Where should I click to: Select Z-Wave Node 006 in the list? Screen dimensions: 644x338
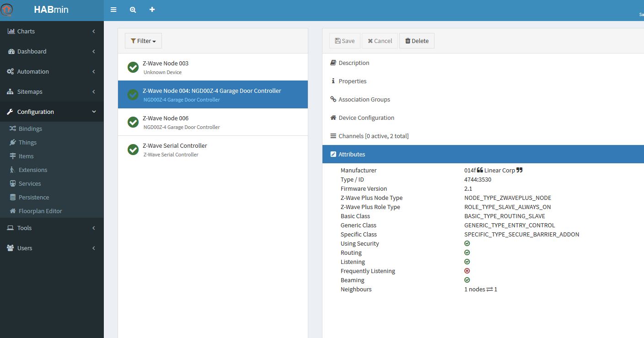(213, 122)
